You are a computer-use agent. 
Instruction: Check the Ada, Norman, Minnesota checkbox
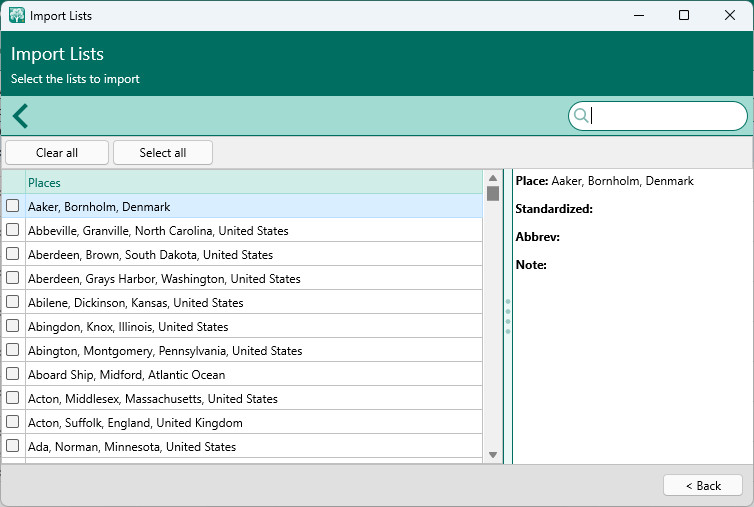[x=13, y=446]
